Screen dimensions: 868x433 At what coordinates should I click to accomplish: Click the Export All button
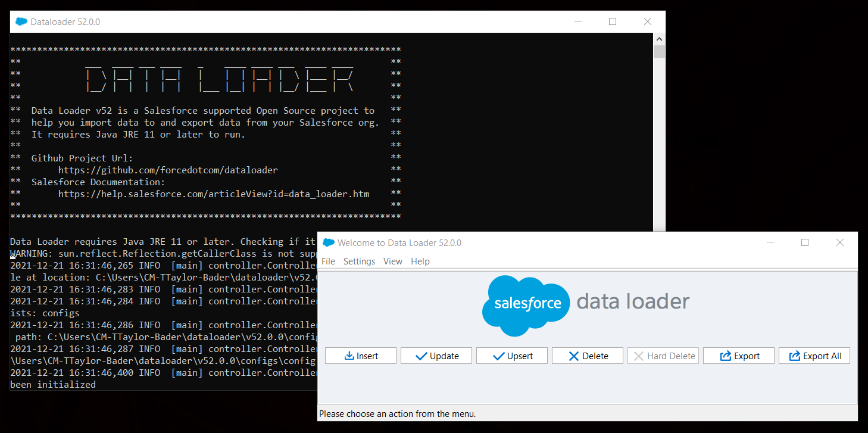[814, 356]
